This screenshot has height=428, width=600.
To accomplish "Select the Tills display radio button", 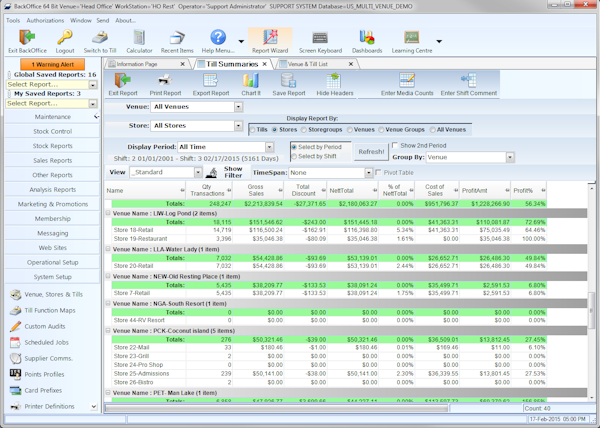I will tap(253, 128).
